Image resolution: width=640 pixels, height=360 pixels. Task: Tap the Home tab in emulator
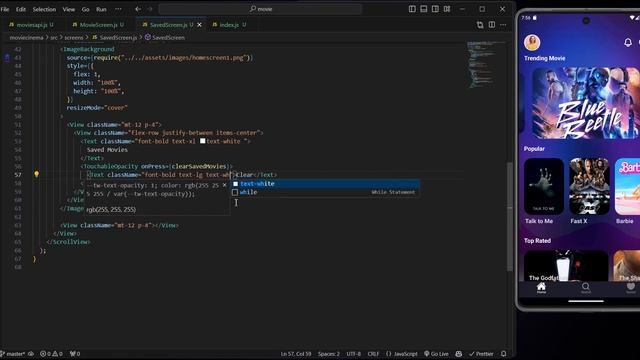[x=541, y=288]
